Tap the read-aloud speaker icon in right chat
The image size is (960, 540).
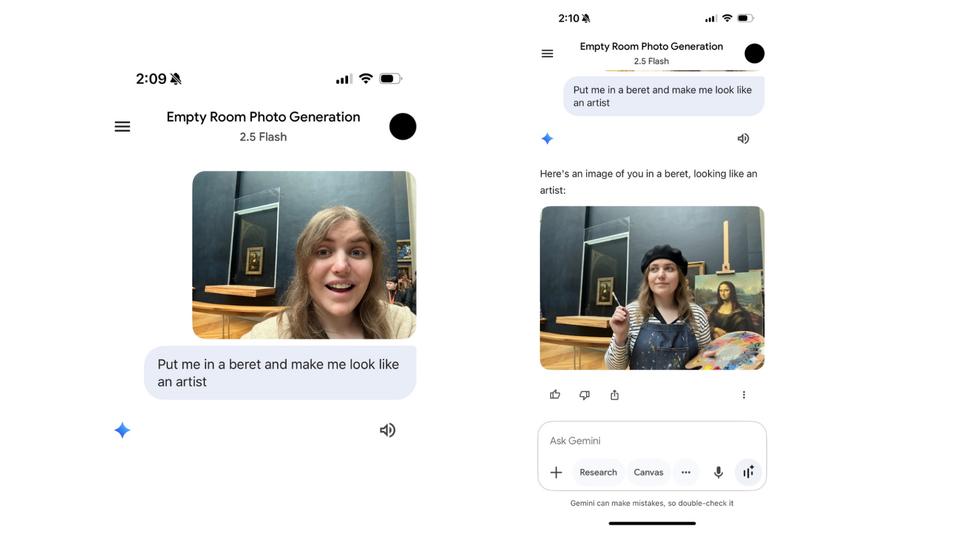point(743,139)
